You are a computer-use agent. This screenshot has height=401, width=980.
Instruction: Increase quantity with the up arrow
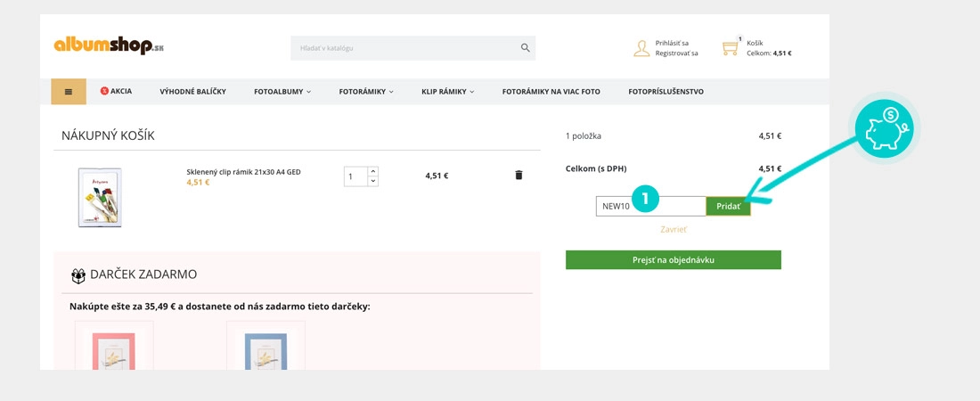pyautogui.click(x=373, y=171)
